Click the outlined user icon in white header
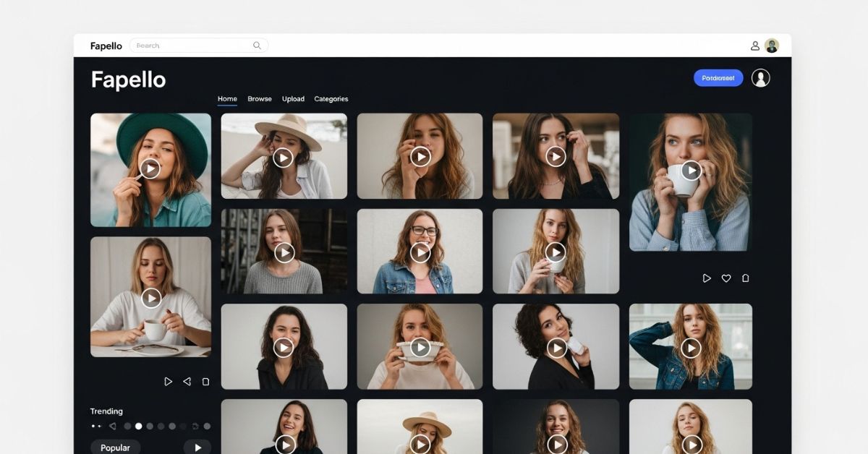This screenshot has width=868, height=454. (x=755, y=46)
